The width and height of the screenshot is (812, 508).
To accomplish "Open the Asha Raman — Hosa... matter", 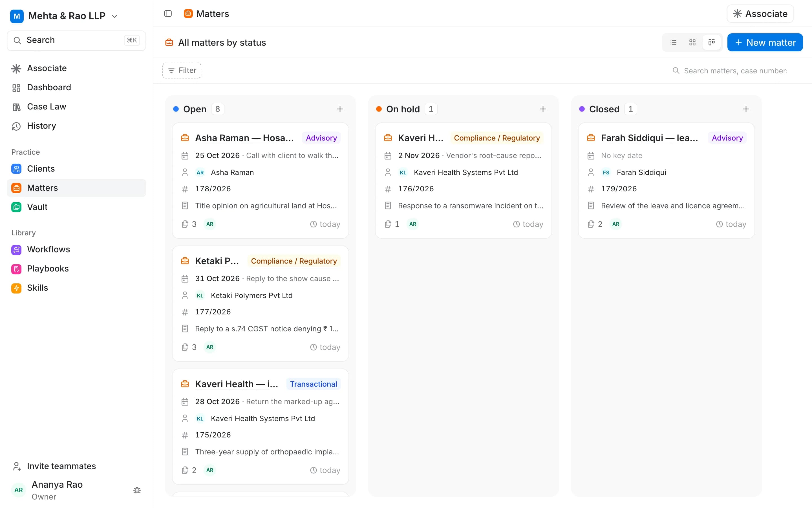I will click(244, 138).
